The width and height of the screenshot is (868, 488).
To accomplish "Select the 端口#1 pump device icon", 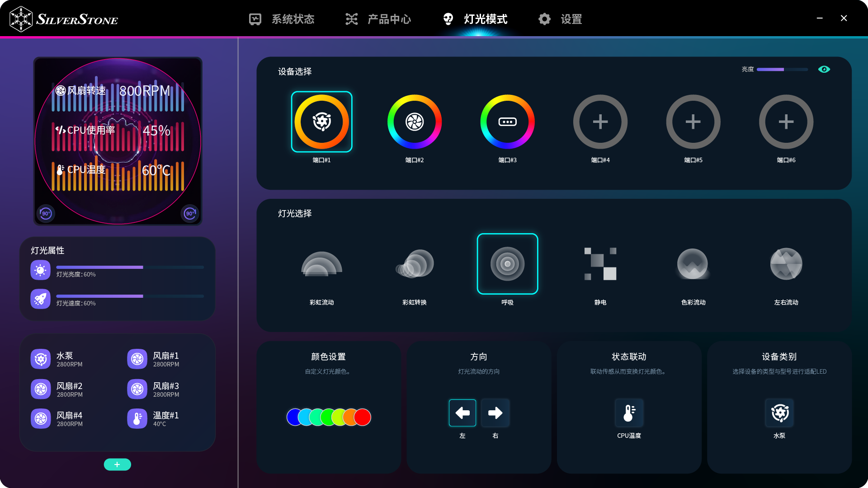I will tap(321, 122).
